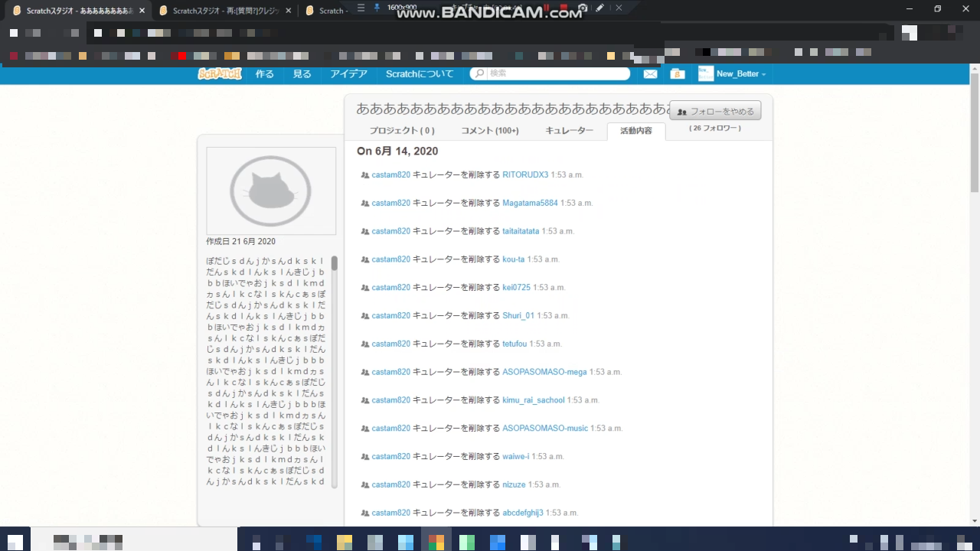
Task: Open the Scratchについて menu item
Action: 420,74
